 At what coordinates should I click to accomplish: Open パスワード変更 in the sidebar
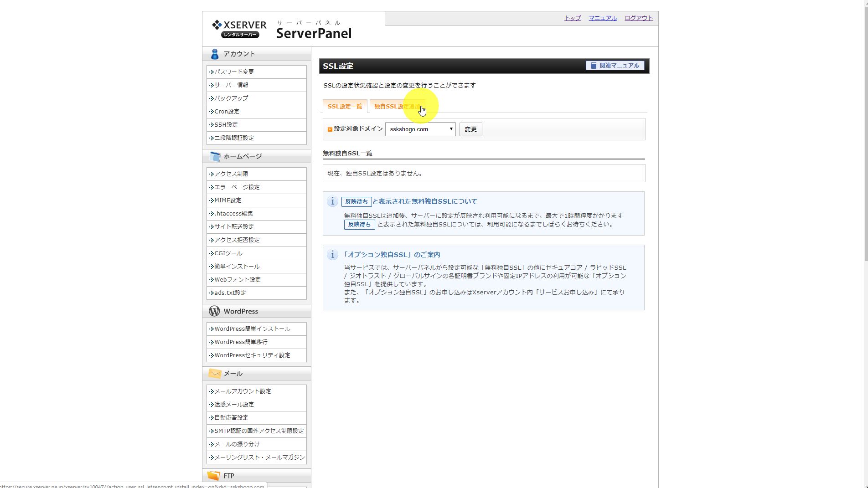(235, 72)
